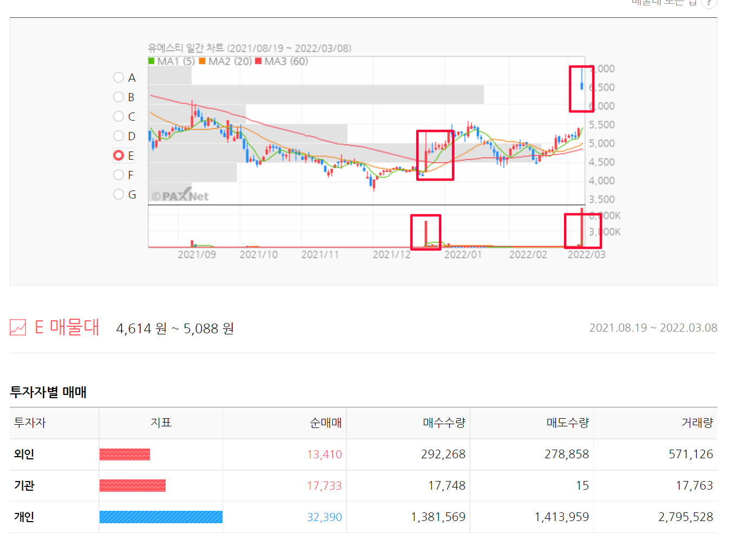Click buy quantity 1,381,569

click(438, 517)
